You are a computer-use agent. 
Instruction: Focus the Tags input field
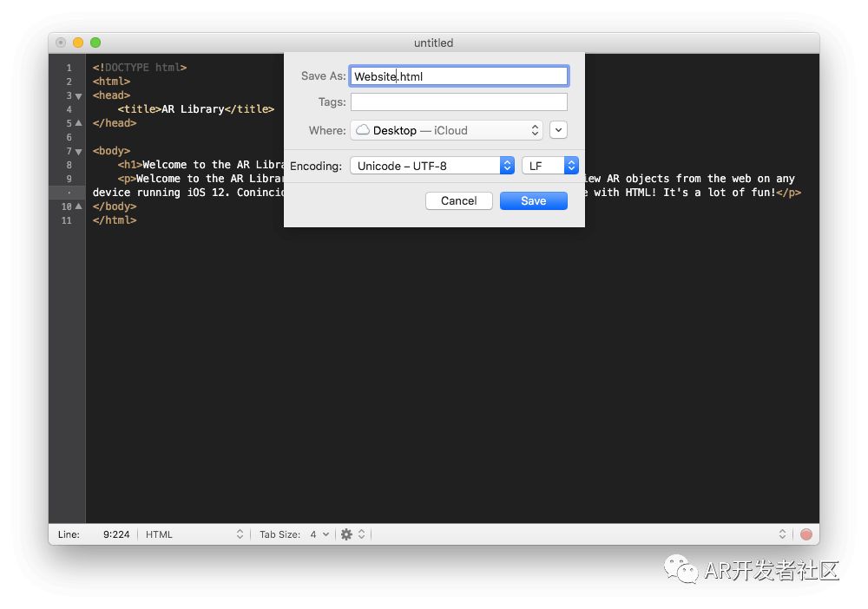tap(458, 102)
